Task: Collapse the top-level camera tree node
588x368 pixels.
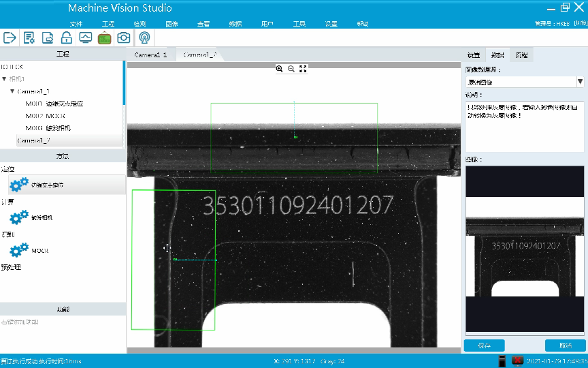Action: 5,79
